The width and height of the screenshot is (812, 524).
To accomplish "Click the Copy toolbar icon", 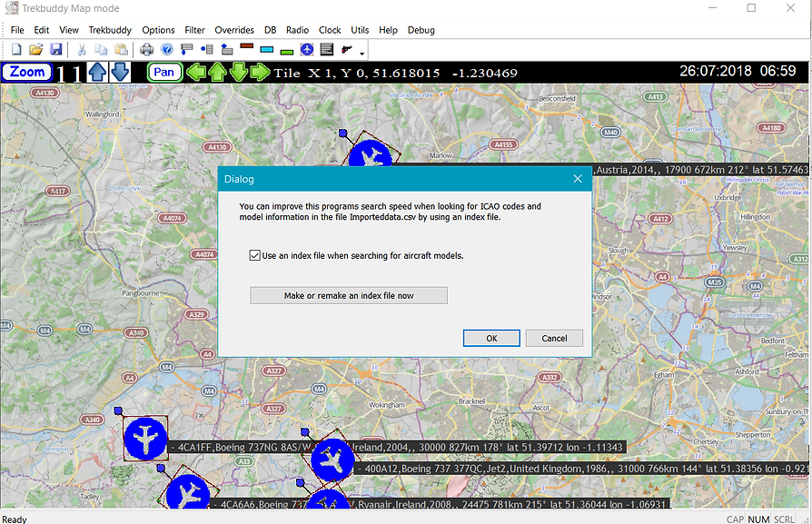I will pyautogui.click(x=101, y=50).
